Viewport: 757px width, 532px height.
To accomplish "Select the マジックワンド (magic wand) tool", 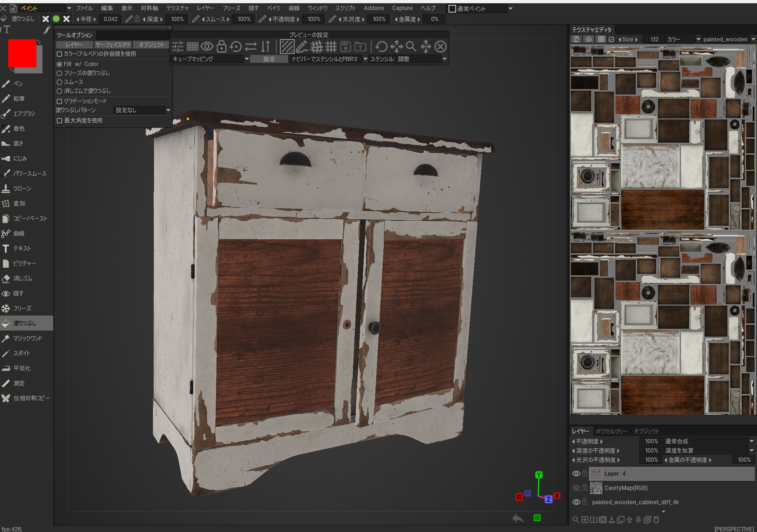I will tap(27, 338).
